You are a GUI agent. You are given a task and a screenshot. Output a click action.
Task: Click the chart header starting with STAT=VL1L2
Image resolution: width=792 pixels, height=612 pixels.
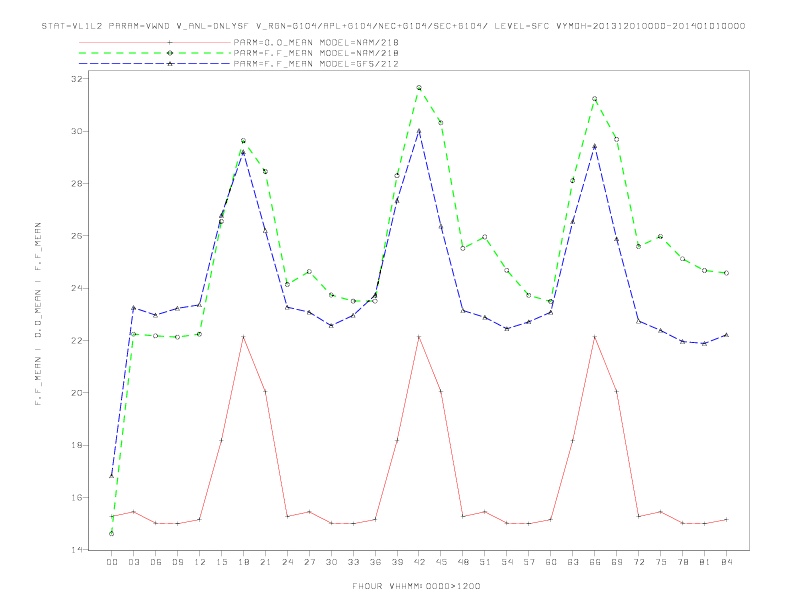coord(393,26)
